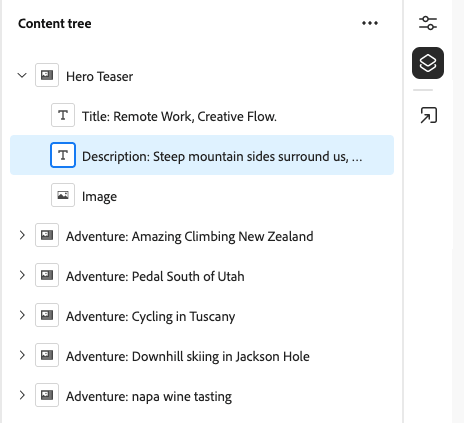Screen dimensions: 464x423
Task: Click component icon for napa wine tasting
Action: tap(47, 395)
